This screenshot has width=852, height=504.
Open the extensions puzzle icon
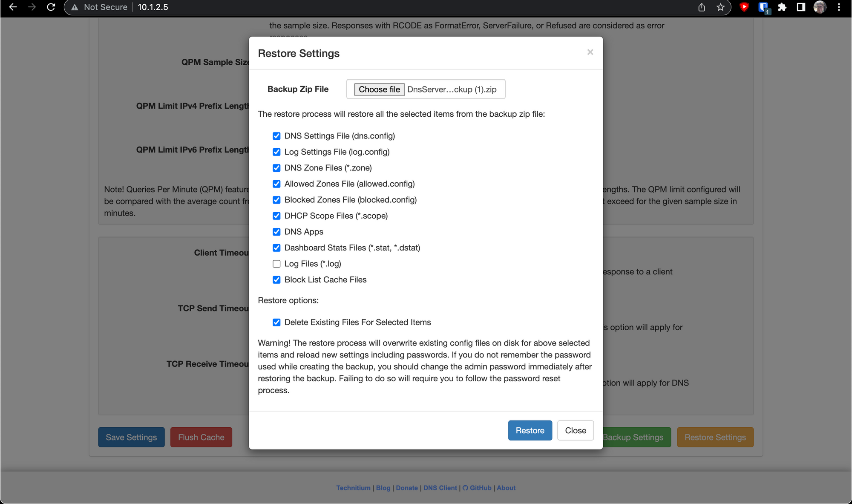coord(782,7)
